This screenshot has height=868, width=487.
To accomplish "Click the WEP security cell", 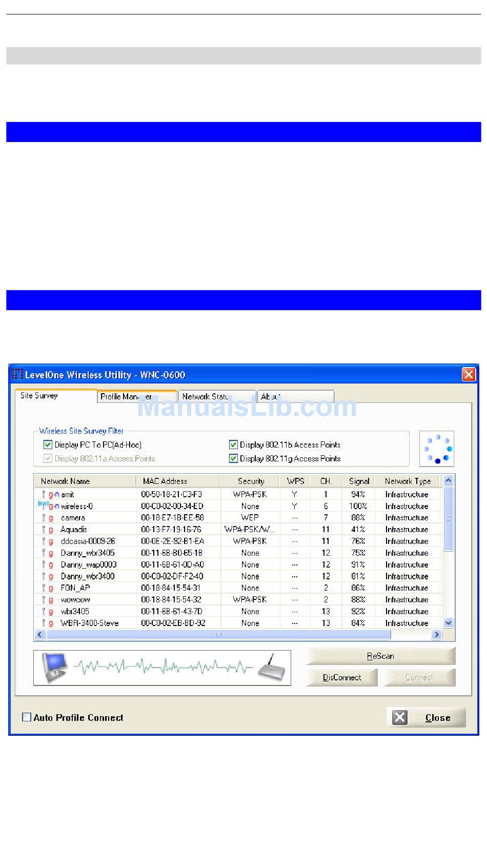I will point(250,518).
